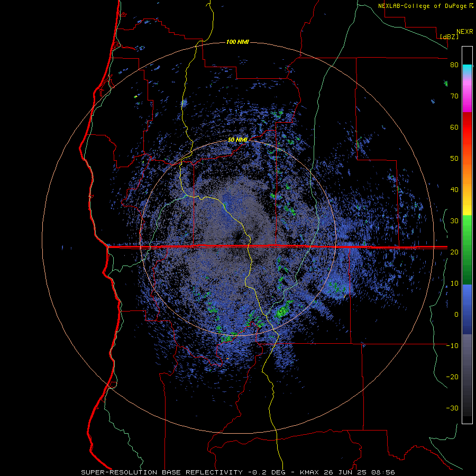Click the 70 value on the color scale
The image size is (476, 476).
click(454, 96)
